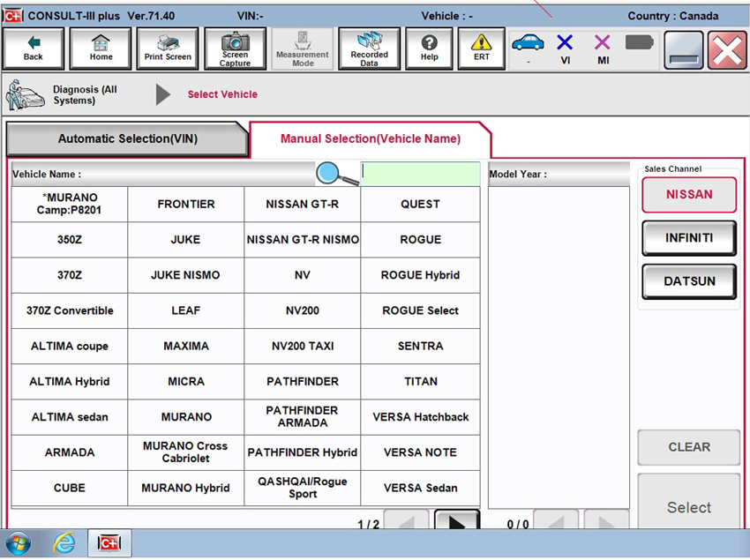Click next page arrow for model year
Viewport: 750px width, 560px height.
[606, 519]
